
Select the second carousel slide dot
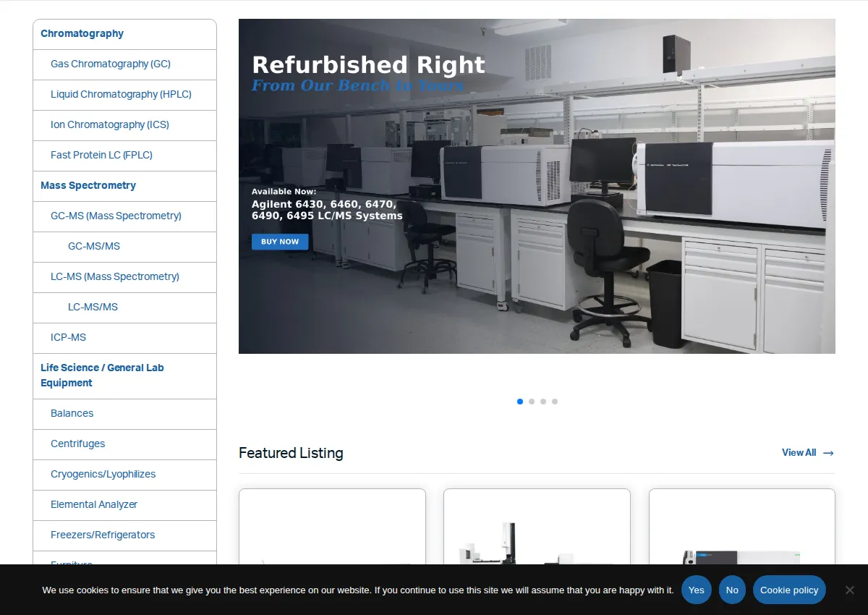(532, 402)
